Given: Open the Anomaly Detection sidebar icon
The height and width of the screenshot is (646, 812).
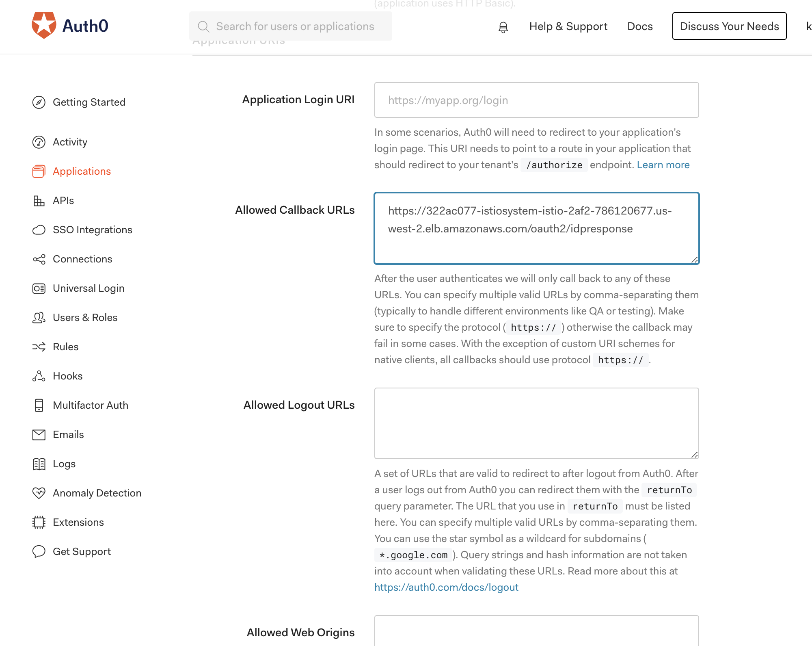Looking at the screenshot, I should (x=38, y=493).
